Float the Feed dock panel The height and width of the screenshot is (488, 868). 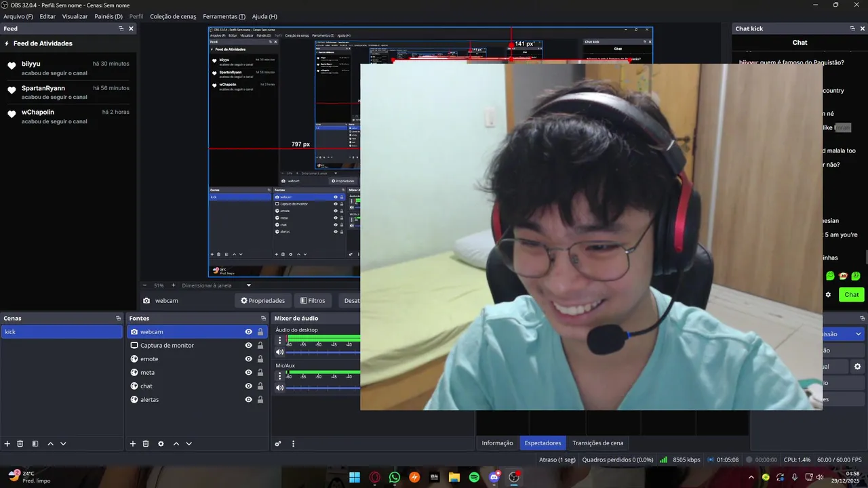pyautogui.click(x=121, y=28)
